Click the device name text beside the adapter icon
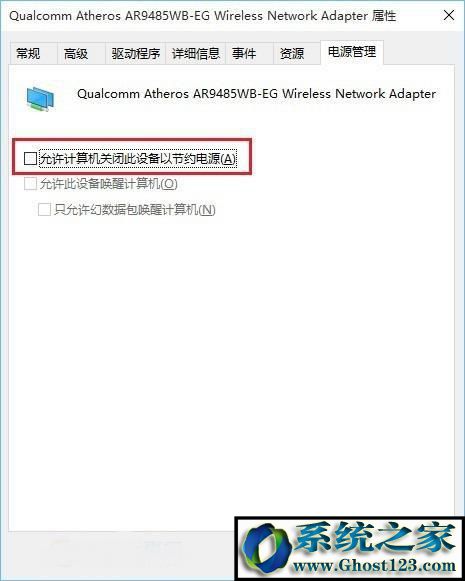The height and width of the screenshot is (581, 465). coord(256,93)
